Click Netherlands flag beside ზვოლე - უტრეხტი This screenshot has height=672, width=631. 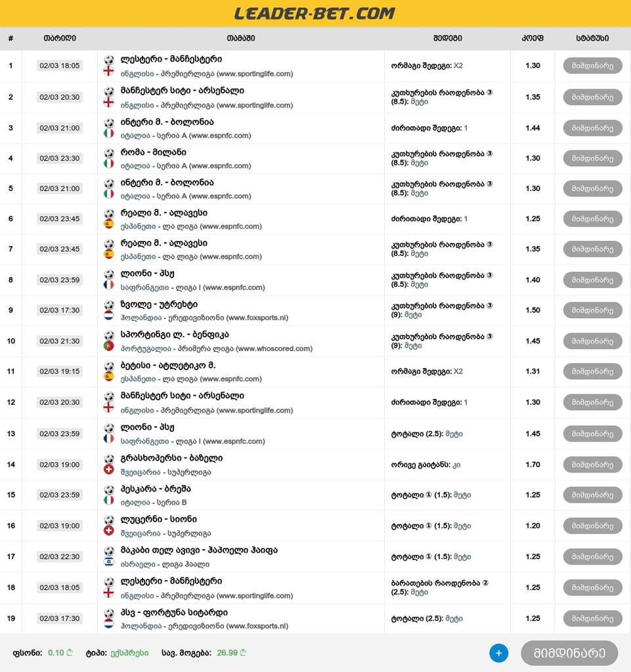(x=109, y=316)
